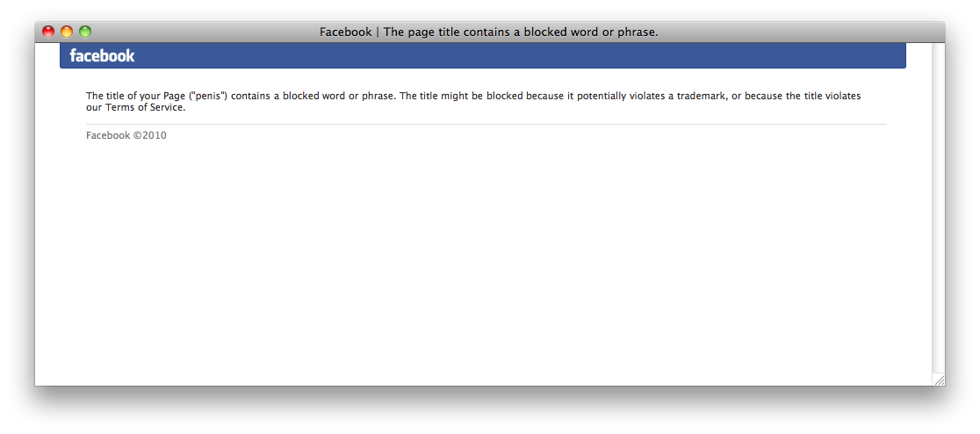
Task: Zoom the window with the green button
Action: tap(85, 32)
